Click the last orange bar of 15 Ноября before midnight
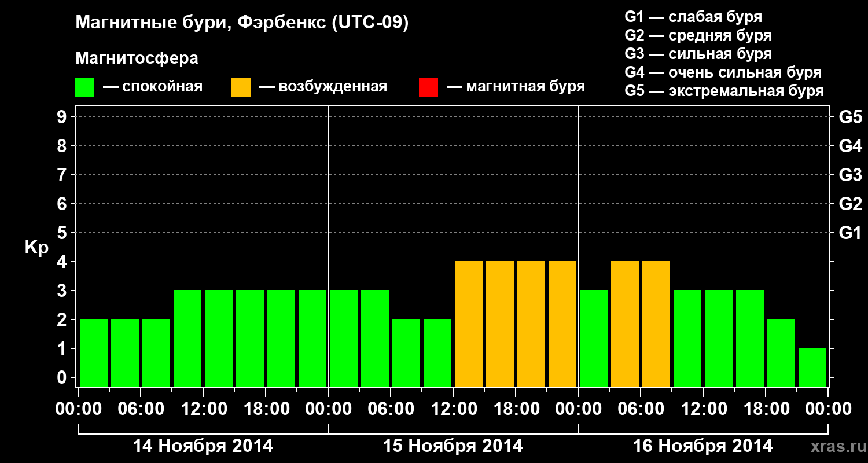Image resolution: width=868 pixels, height=463 pixels. [562, 324]
